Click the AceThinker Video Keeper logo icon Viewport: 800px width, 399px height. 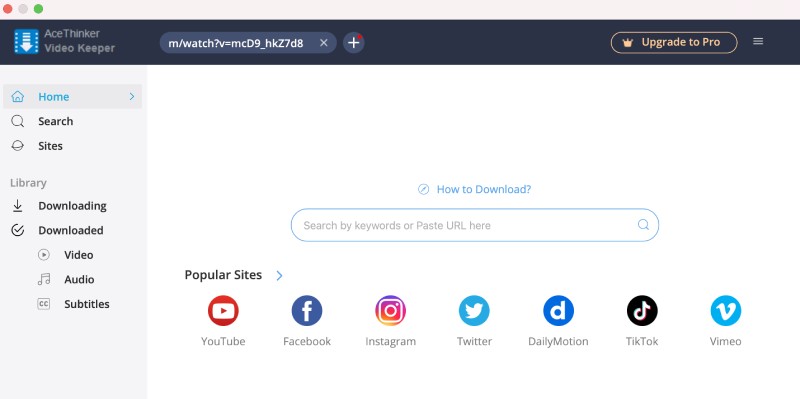pos(27,41)
